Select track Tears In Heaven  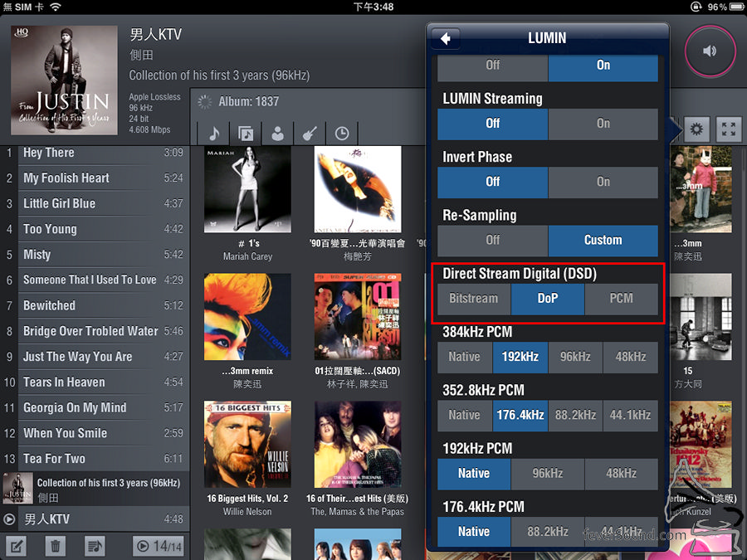pyautogui.click(x=95, y=382)
